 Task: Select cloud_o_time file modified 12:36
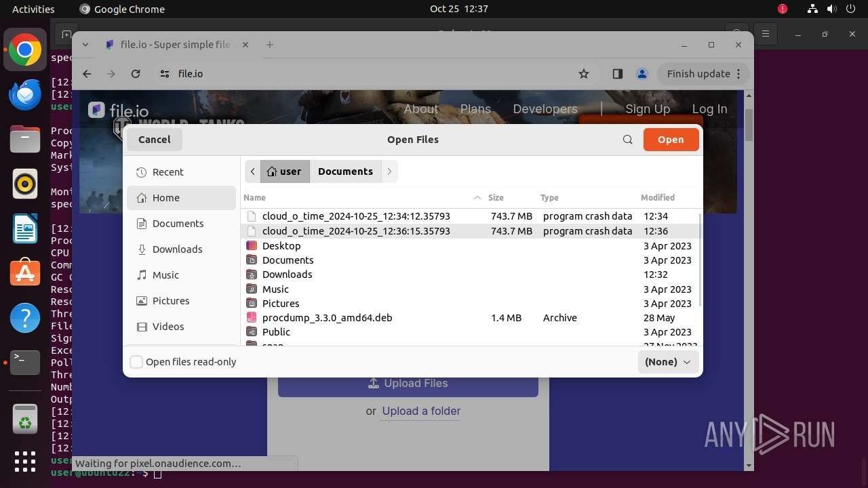point(472,231)
